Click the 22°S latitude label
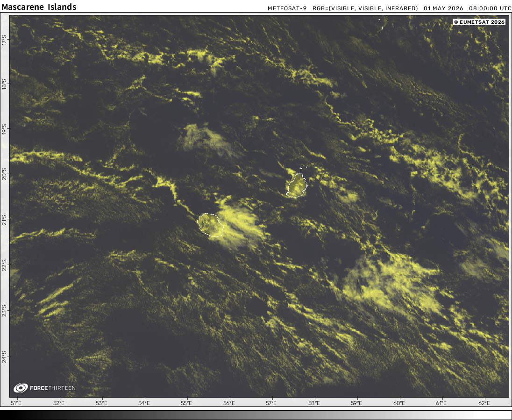 coord(4,265)
